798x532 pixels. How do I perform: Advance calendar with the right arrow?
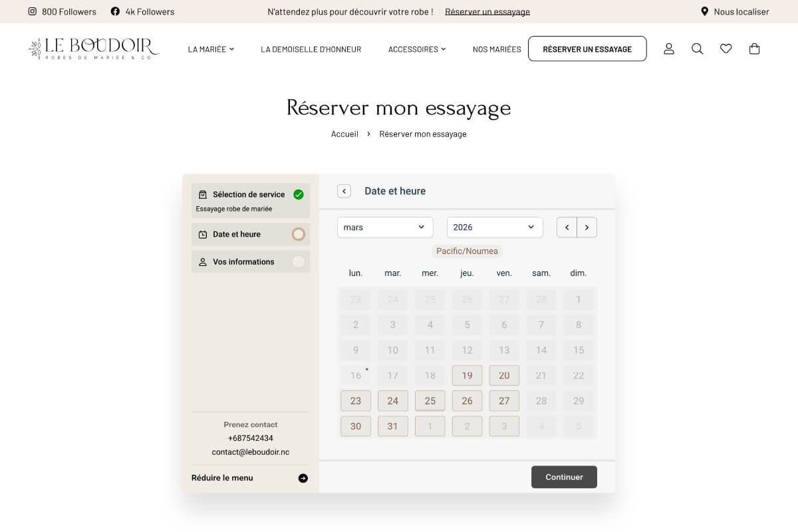(587, 227)
